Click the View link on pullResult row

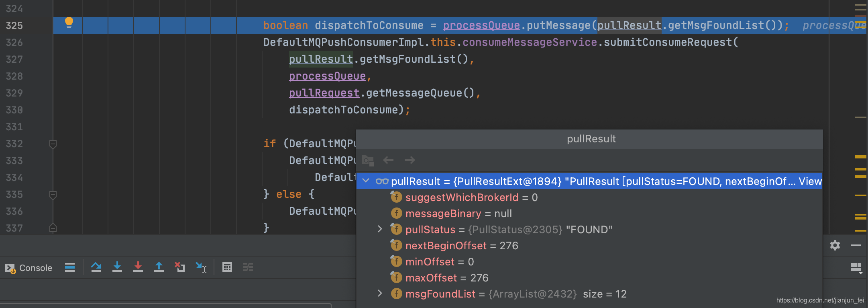pos(810,181)
